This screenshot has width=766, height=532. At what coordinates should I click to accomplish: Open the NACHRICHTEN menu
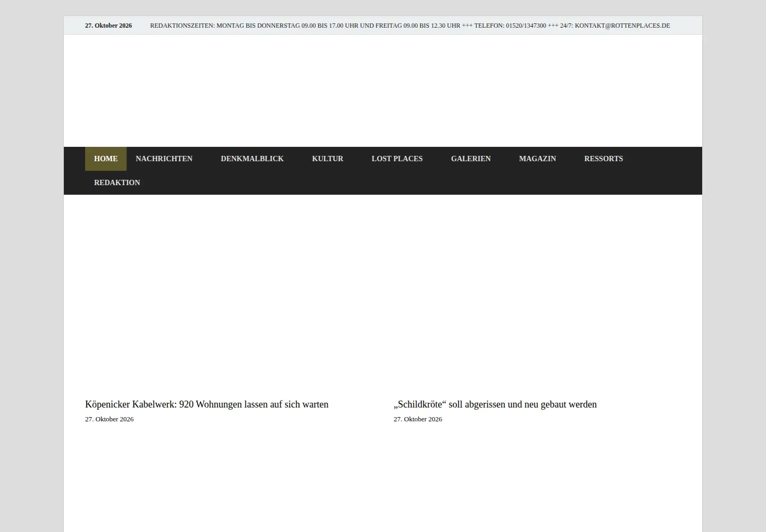point(164,159)
